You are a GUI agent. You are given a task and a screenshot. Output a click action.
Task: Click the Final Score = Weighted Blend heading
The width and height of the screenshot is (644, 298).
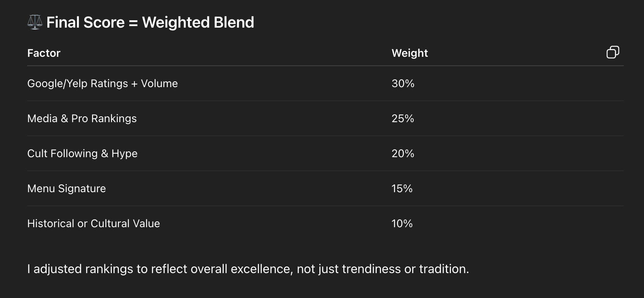(150, 23)
